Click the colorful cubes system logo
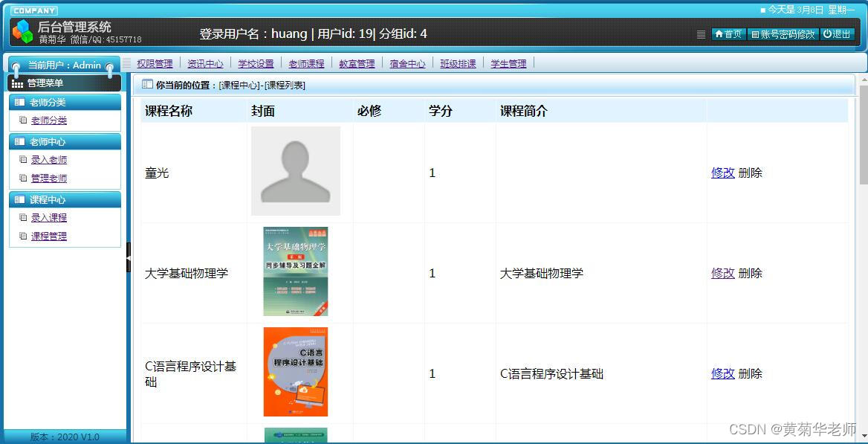 pos(22,31)
